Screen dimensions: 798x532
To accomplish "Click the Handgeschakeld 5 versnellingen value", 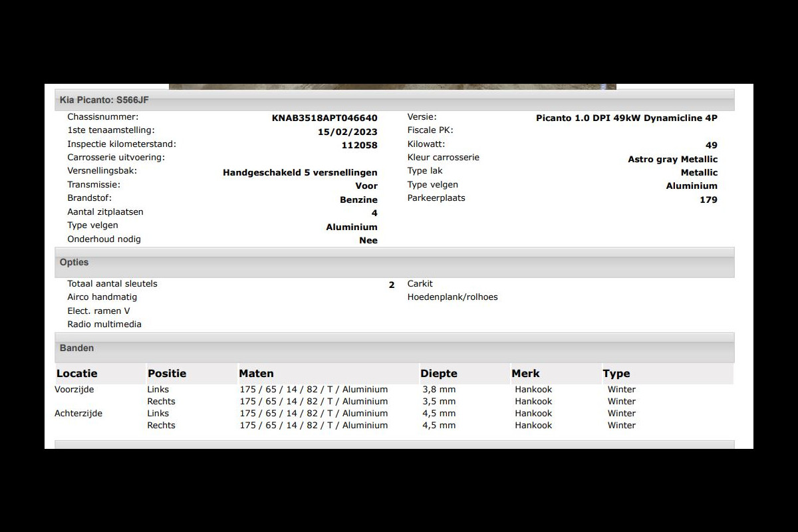I will [x=300, y=173].
